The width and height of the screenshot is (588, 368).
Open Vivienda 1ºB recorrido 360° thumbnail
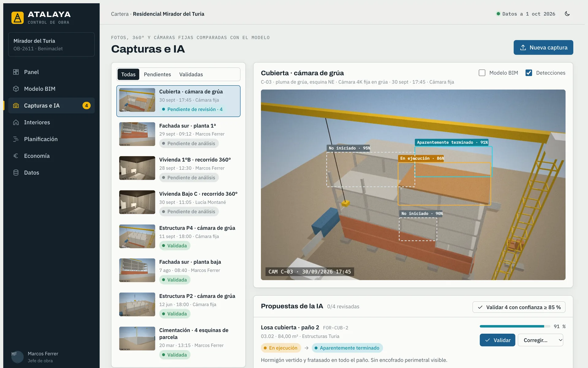pyautogui.click(x=137, y=168)
